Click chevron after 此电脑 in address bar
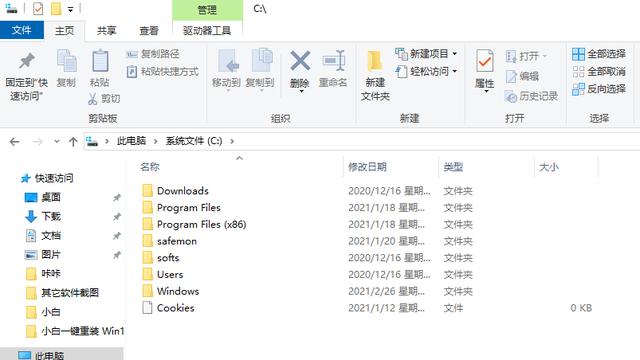 pyautogui.click(x=156, y=141)
